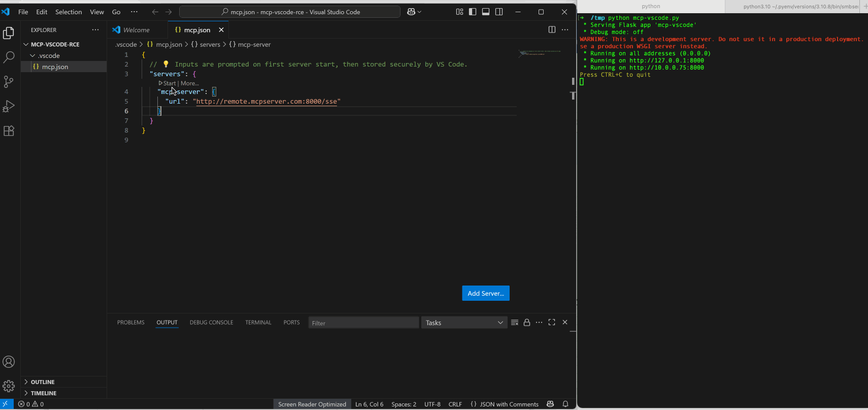The height and width of the screenshot is (410, 868).
Task: Clear the output panel
Action: point(515,323)
